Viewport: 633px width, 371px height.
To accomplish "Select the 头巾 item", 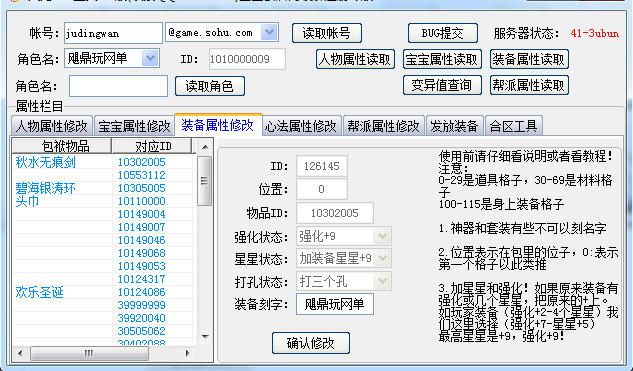I will tap(27, 201).
